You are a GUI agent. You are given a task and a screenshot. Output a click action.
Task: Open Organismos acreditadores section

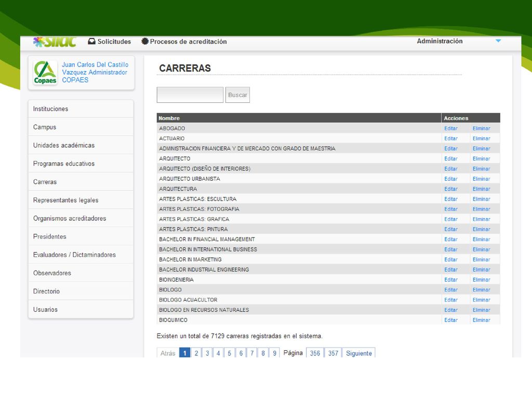pos(81,219)
